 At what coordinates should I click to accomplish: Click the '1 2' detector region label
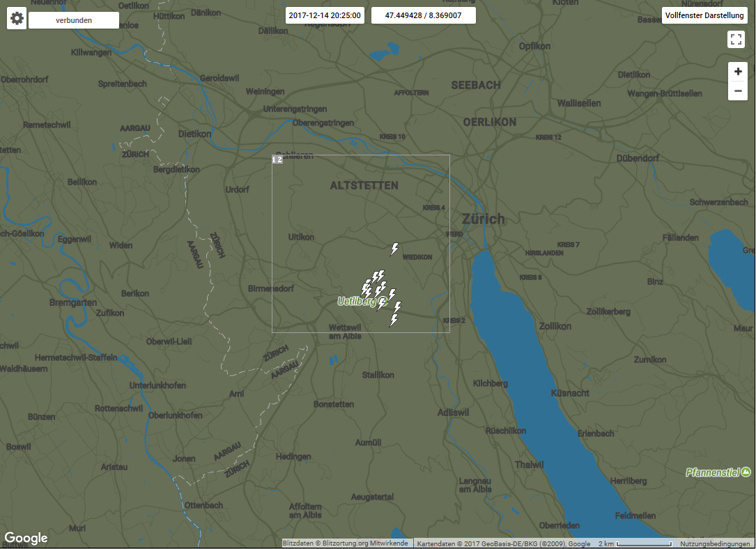(277, 160)
